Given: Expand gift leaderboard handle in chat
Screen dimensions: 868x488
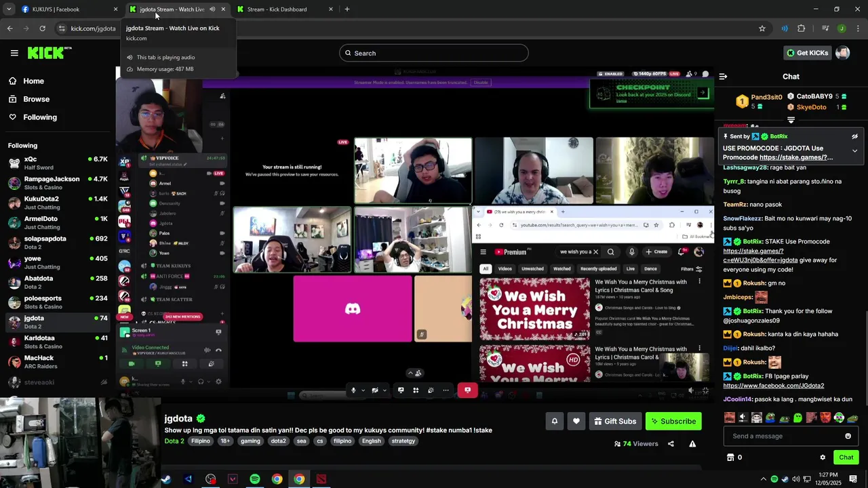Looking at the screenshot, I should (791, 120).
